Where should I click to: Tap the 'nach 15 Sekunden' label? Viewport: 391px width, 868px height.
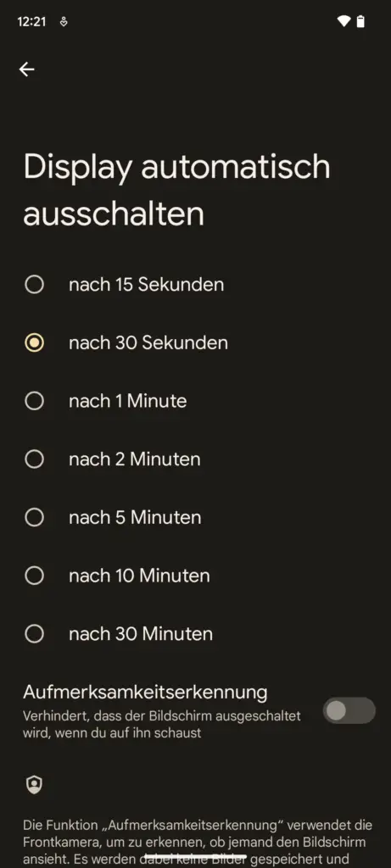click(x=146, y=285)
